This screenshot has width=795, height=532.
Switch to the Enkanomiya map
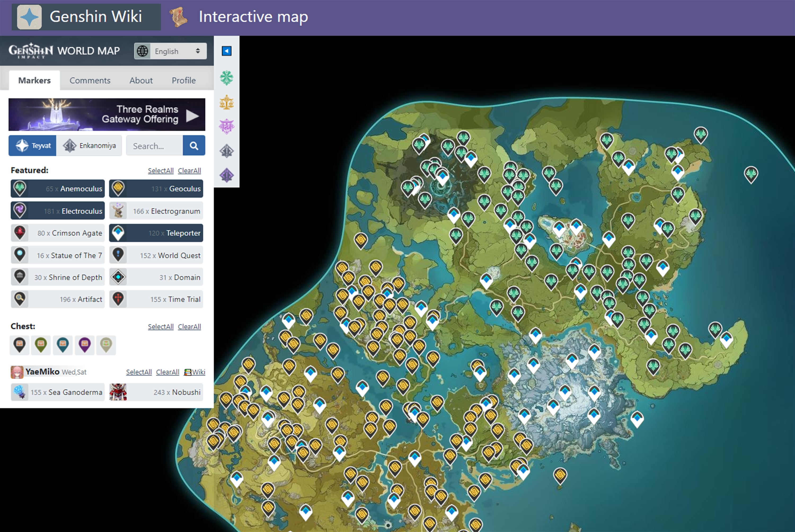(89, 146)
